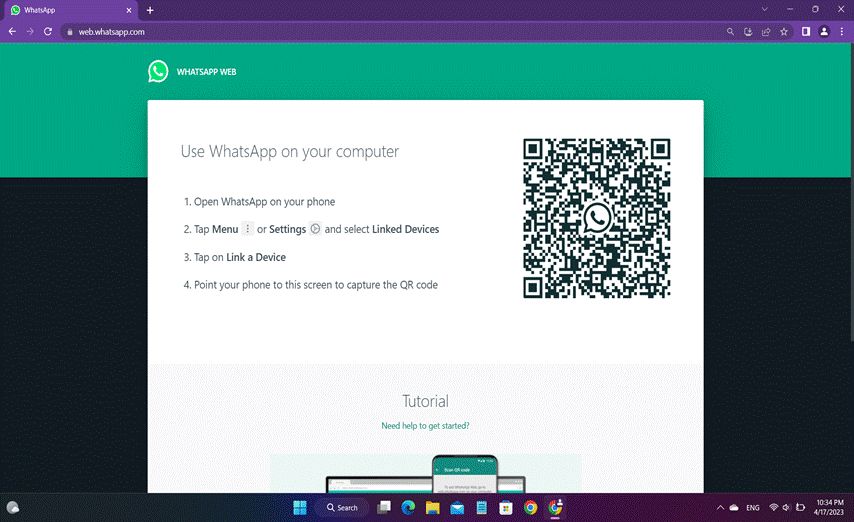Click the tutorial video thumbnail
Viewport: 854px width, 522px height.
(425, 474)
